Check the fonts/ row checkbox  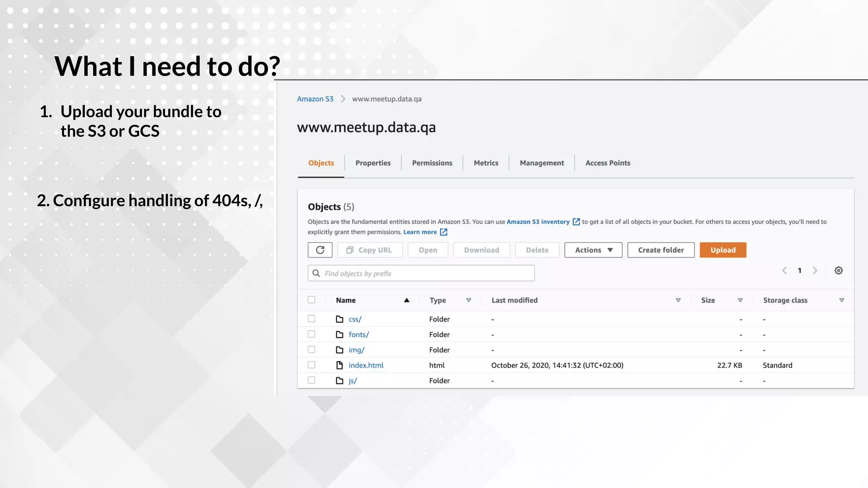click(312, 334)
